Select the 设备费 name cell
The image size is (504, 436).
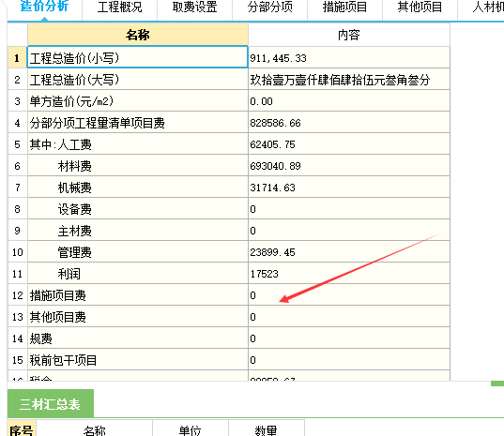click(138, 209)
